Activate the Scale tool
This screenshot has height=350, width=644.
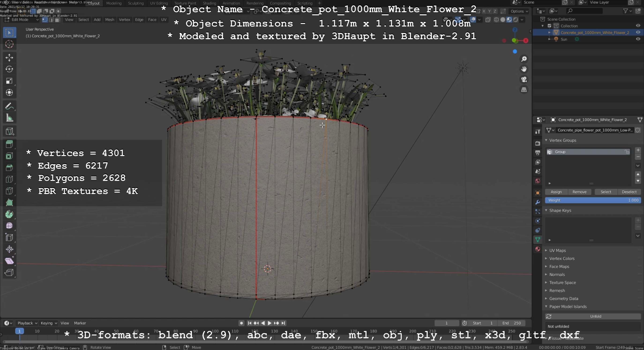click(x=10, y=81)
